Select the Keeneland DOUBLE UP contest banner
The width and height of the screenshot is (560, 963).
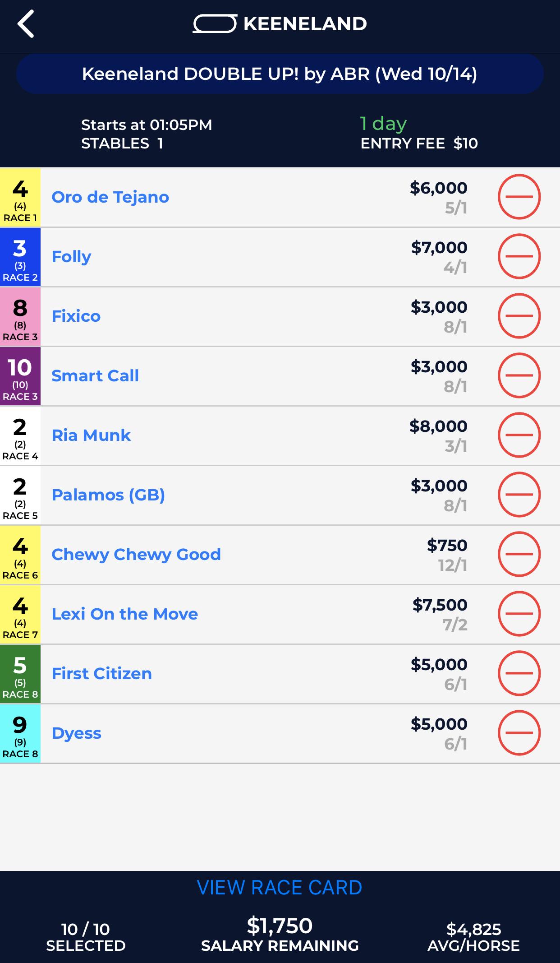[280, 74]
